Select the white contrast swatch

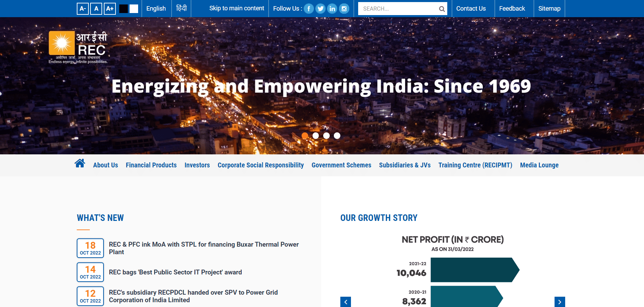[134, 9]
